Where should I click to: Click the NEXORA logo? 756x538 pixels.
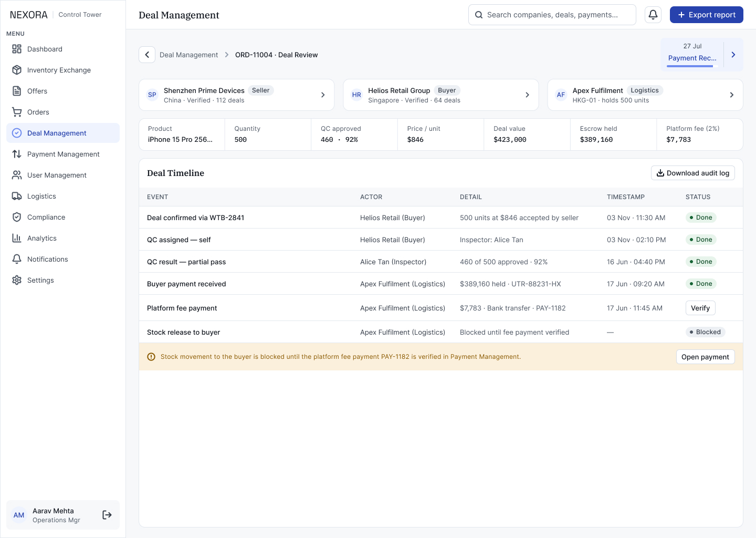point(29,15)
